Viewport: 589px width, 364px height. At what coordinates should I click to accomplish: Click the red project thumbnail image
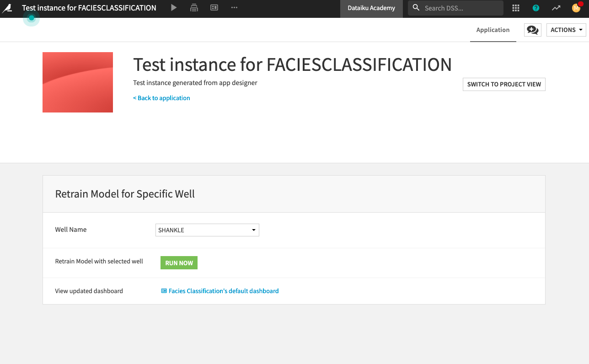[77, 82]
